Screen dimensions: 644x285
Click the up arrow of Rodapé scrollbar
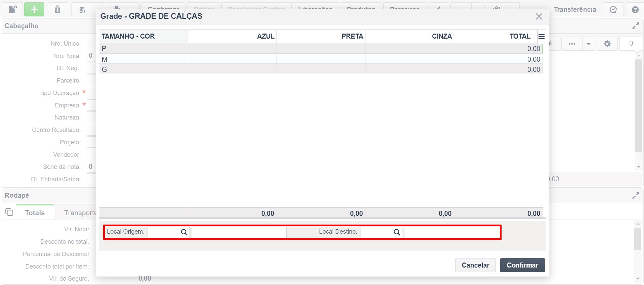(x=638, y=223)
